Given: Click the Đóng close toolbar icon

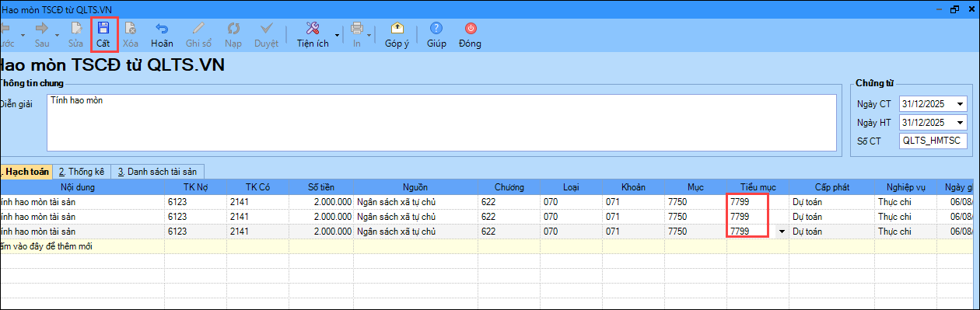Looking at the screenshot, I should (x=470, y=28).
